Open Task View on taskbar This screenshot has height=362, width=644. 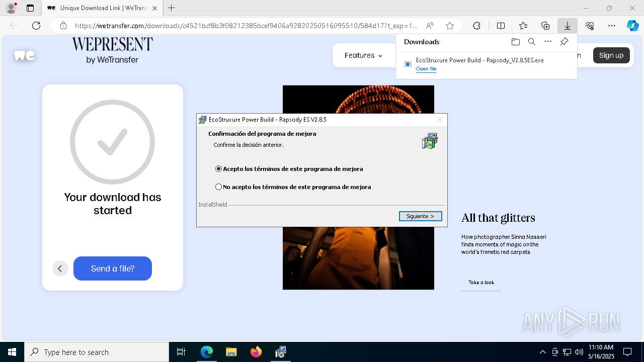(181, 352)
